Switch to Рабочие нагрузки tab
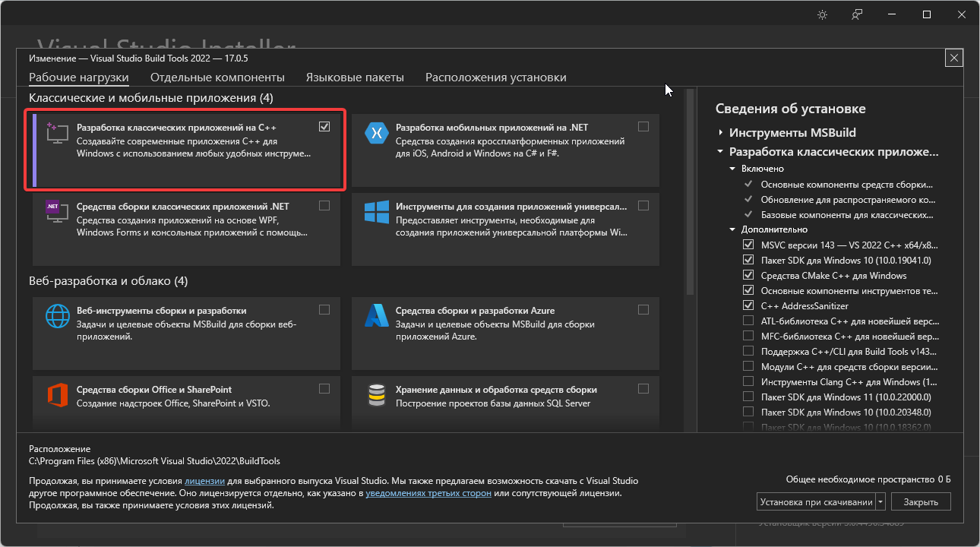The width and height of the screenshot is (980, 547). [79, 77]
